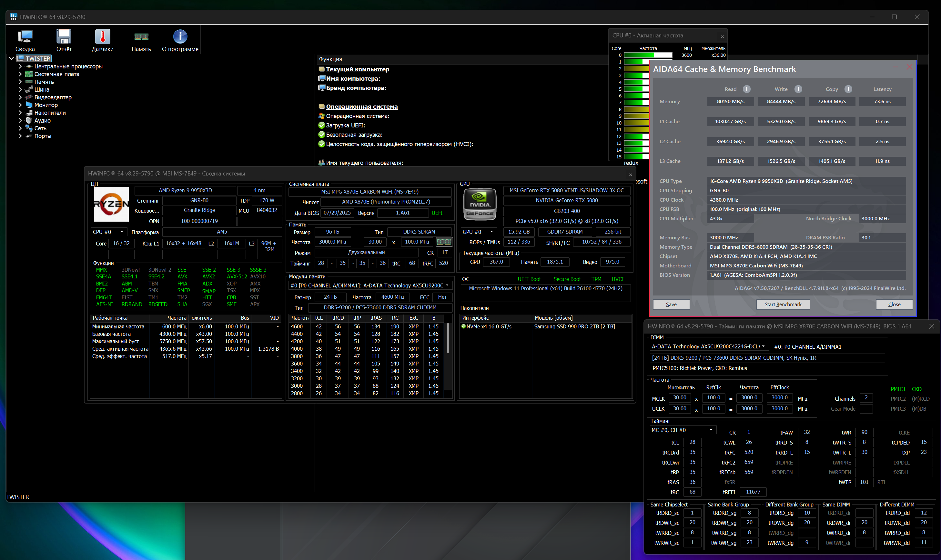Expand the Видеоадаптер tree node
The image size is (941, 560).
click(x=20, y=97)
